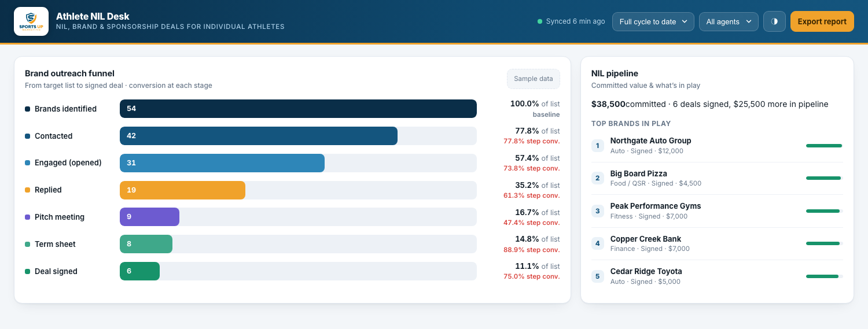The width and height of the screenshot is (868, 329).
Task: Click the Brands identified legend dot
Action: [27, 109]
